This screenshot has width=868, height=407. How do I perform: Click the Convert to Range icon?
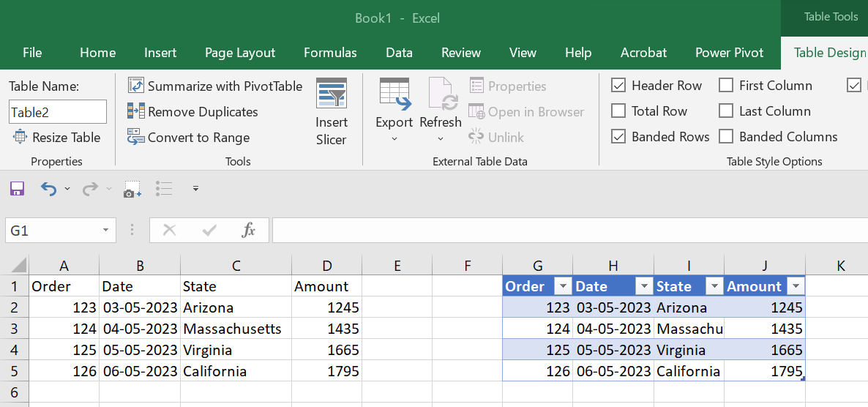[136, 137]
